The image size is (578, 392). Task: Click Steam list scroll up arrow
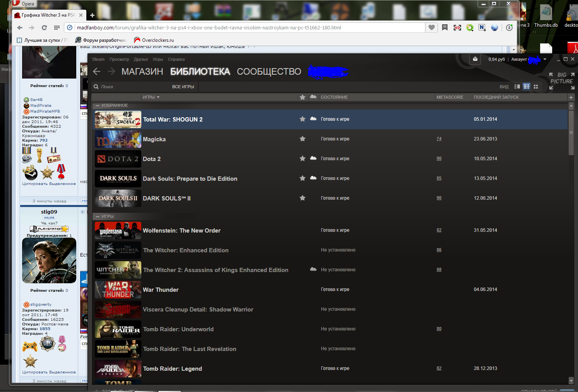click(x=571, y=105)
